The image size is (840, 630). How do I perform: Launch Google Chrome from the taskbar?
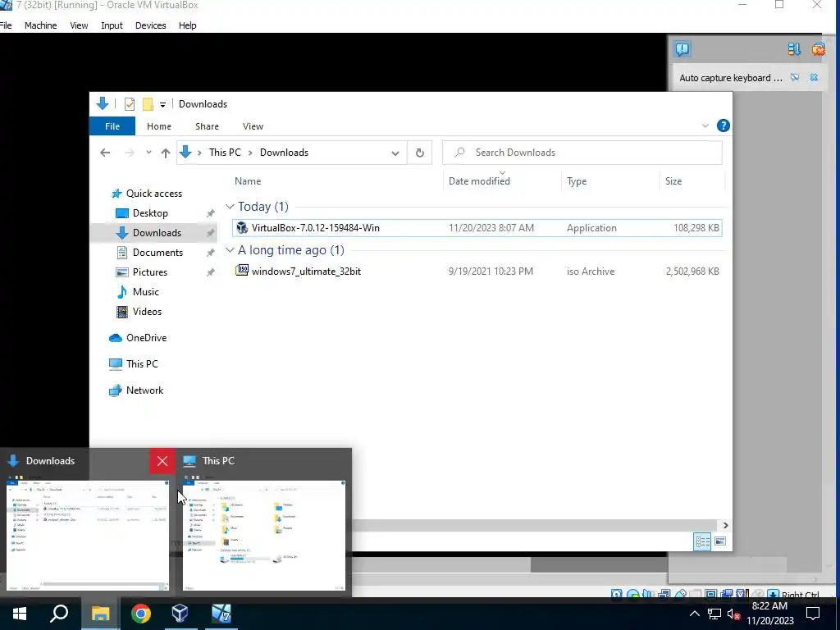pyautogui.click(x=140, y=614)
